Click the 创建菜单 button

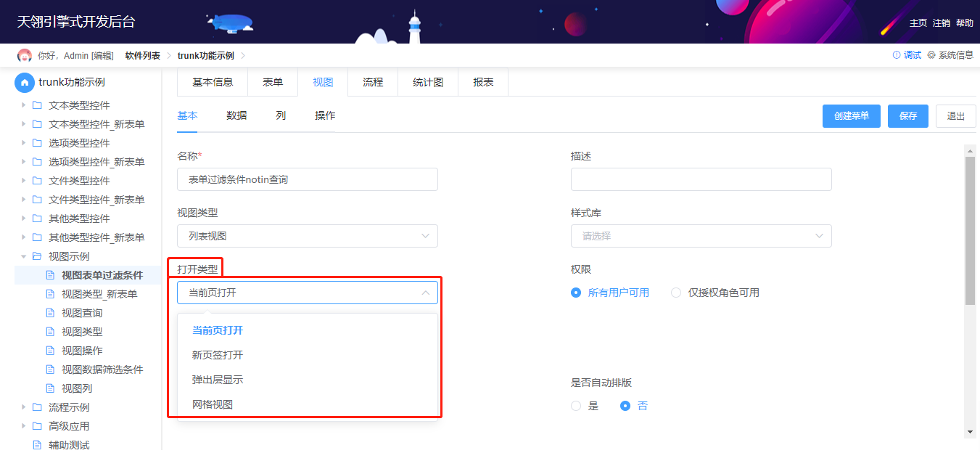click(x=852, y=116)
